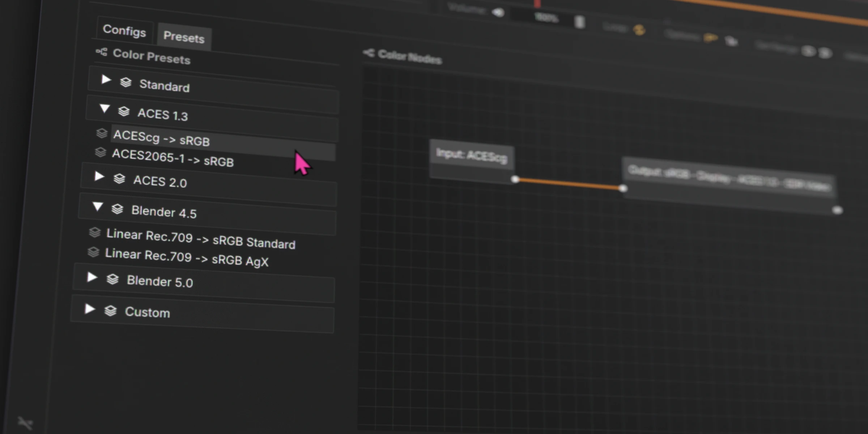Click the 100% volume value field
Viewport: 868px width, 434px height.
pyautogui.click(x=546, y=17)
